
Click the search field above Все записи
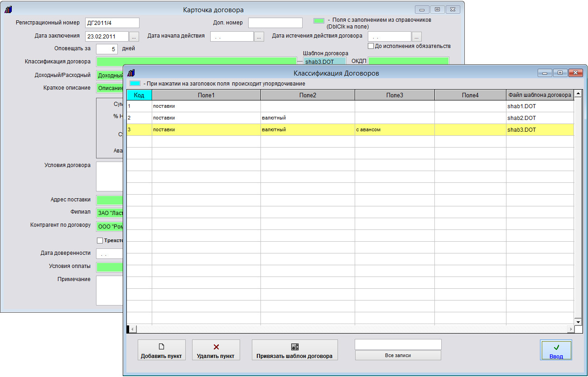pos(398,344)
